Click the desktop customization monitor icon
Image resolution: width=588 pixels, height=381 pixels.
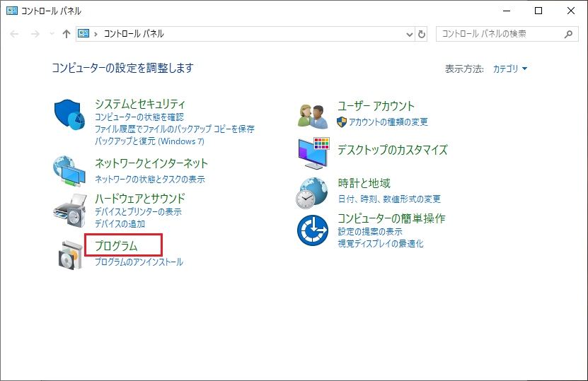(x=314, y=153)
